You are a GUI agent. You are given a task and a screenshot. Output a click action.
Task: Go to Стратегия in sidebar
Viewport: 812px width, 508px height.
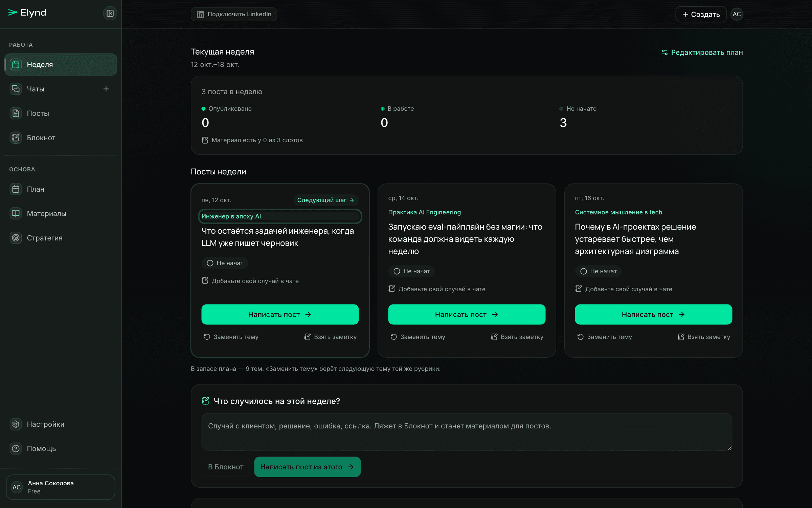click(61, 238)
